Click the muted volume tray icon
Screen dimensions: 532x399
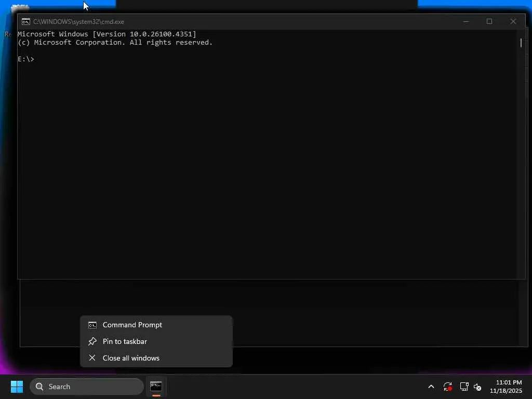click(x=478, y=387)
